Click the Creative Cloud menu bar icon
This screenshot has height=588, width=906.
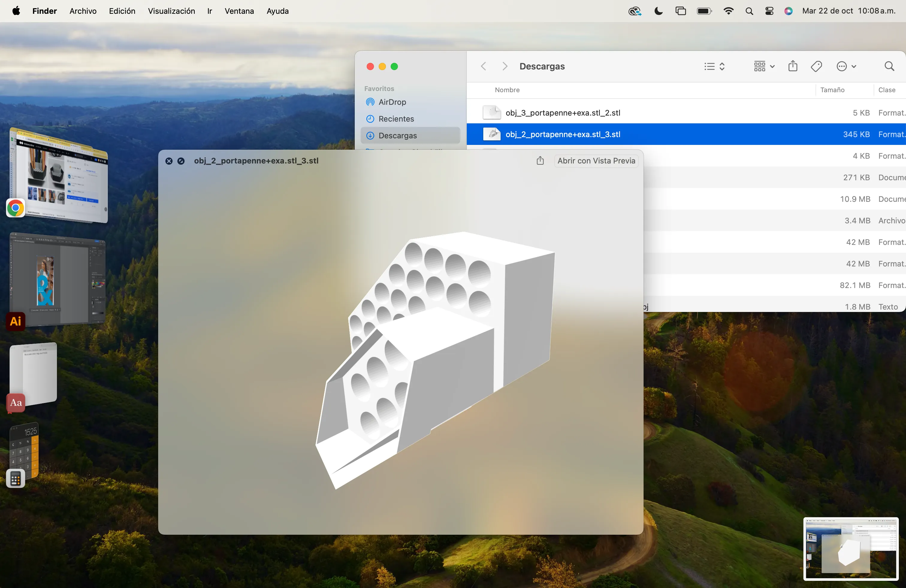(635, 11)
